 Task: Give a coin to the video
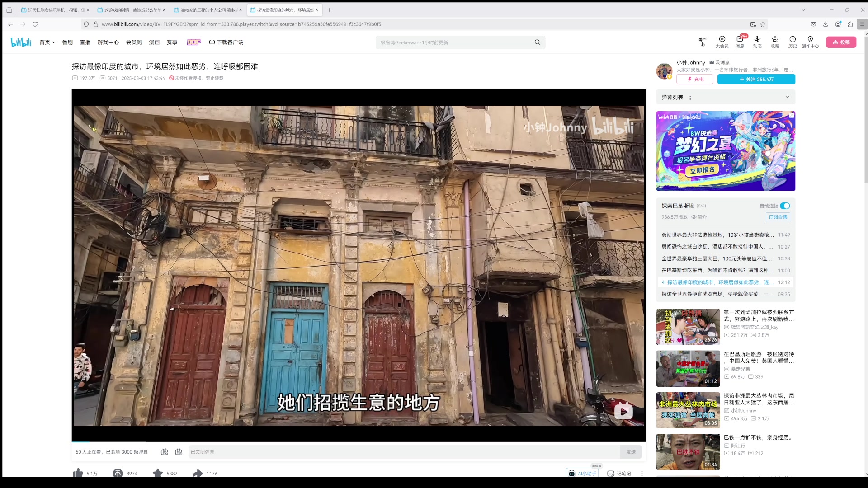tap(118, 473)
